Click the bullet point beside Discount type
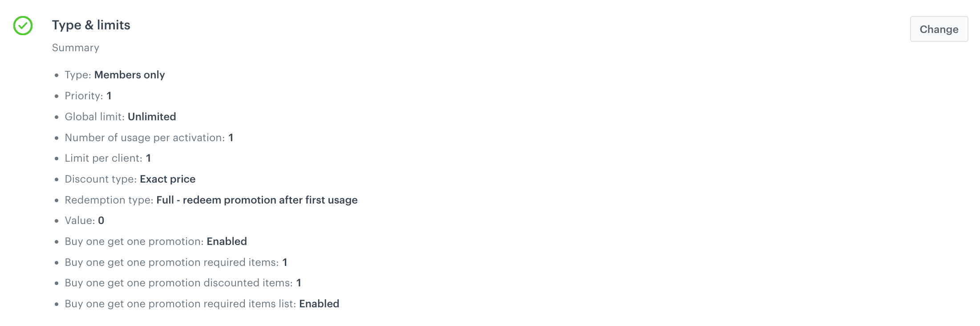The image size is (980, 326). [x=56, y=179]
